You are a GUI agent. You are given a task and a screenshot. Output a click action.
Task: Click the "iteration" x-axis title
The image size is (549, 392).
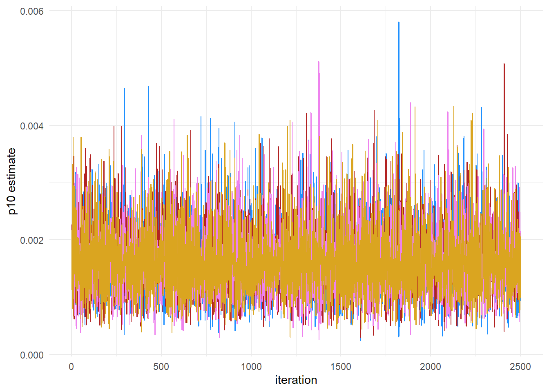pos(296,380)
